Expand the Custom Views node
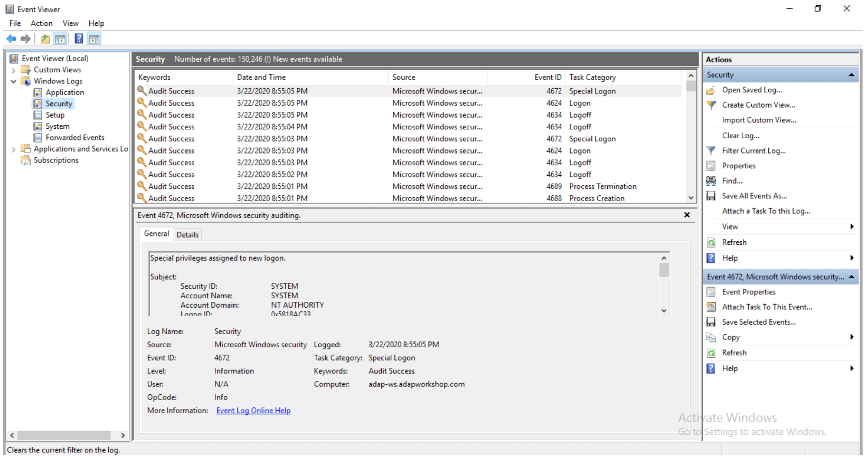The height and width of the screenshot is (456, 868). point(13,70)
